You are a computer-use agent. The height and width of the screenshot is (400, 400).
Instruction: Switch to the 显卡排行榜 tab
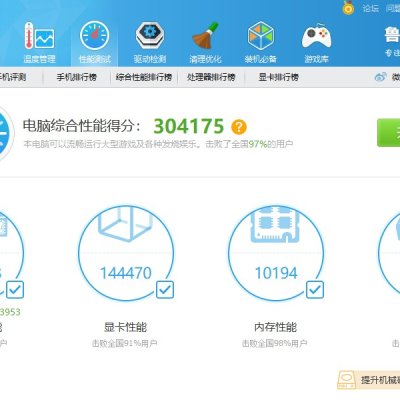(x=279, y=77)
